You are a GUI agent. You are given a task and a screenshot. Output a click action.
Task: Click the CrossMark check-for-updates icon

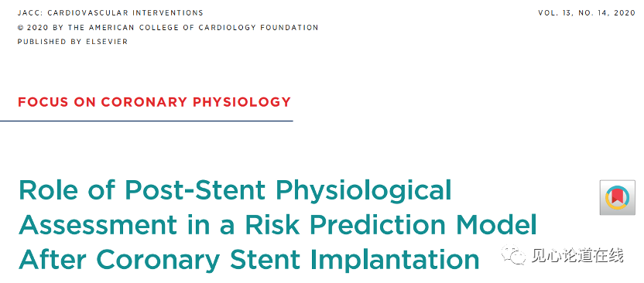618,198
